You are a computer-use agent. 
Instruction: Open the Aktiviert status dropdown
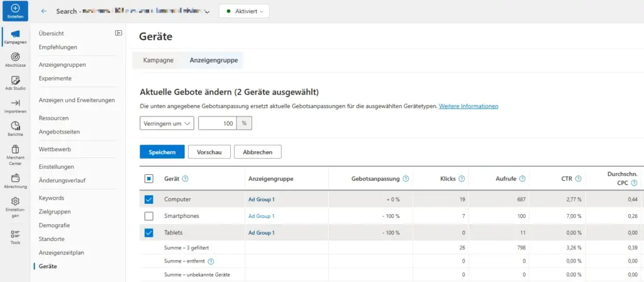tap(245, 11)
